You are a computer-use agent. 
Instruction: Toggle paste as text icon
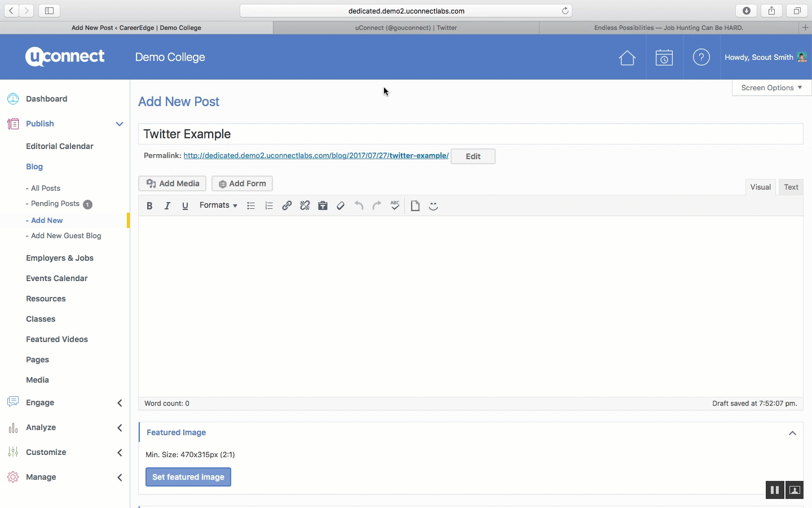coord(323,206)
